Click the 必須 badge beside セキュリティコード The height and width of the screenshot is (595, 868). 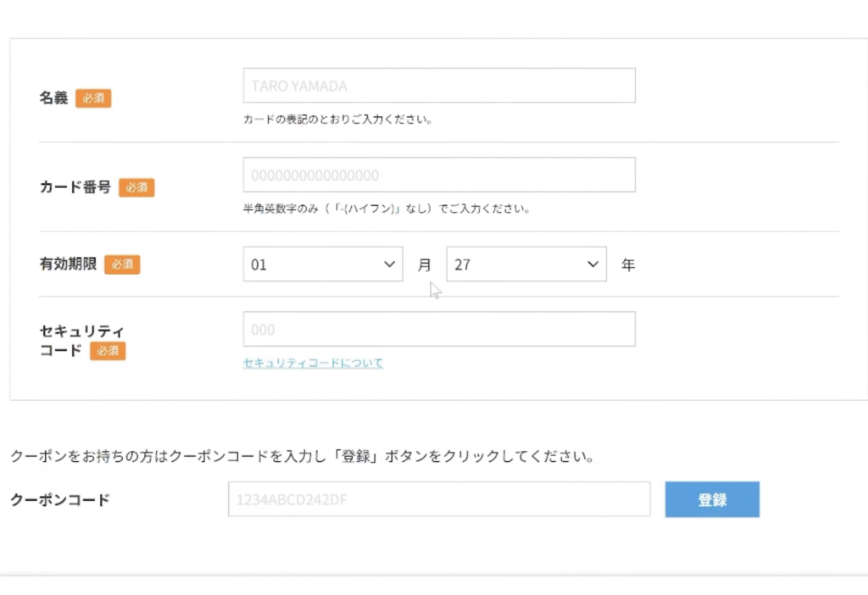[x=108, y=351]
